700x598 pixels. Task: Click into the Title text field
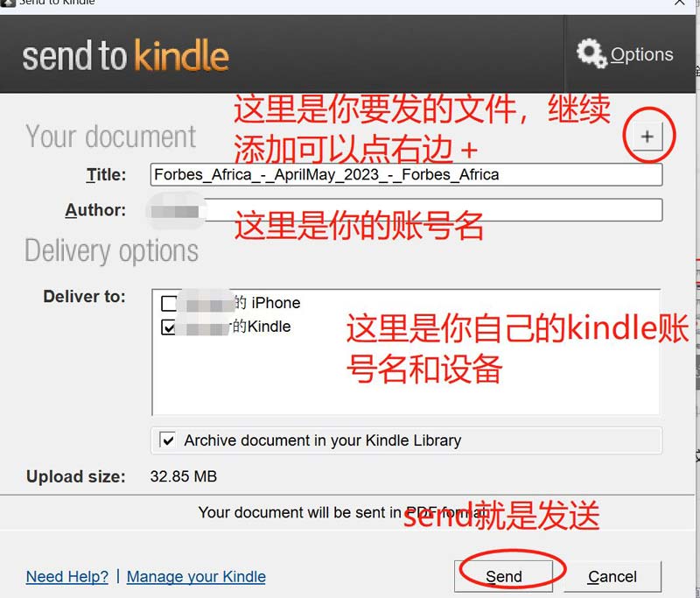pos(406,174)
